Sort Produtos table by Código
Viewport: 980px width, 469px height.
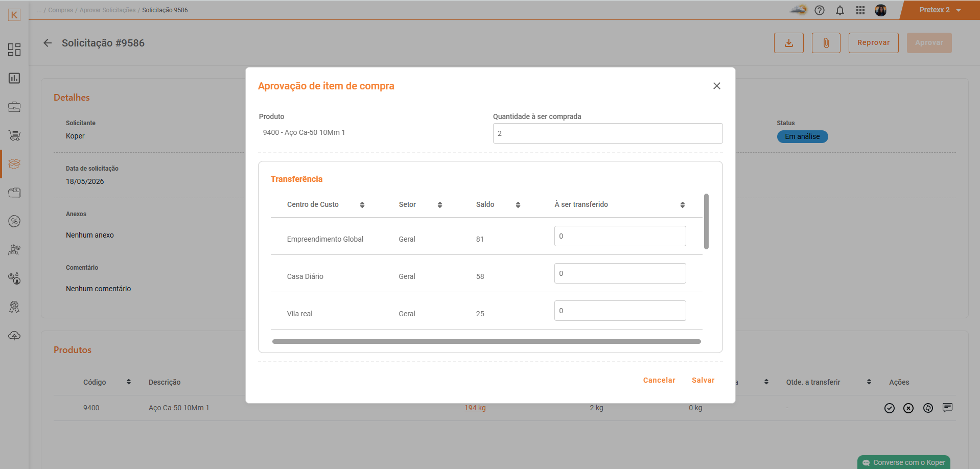(x=129, y=382)
